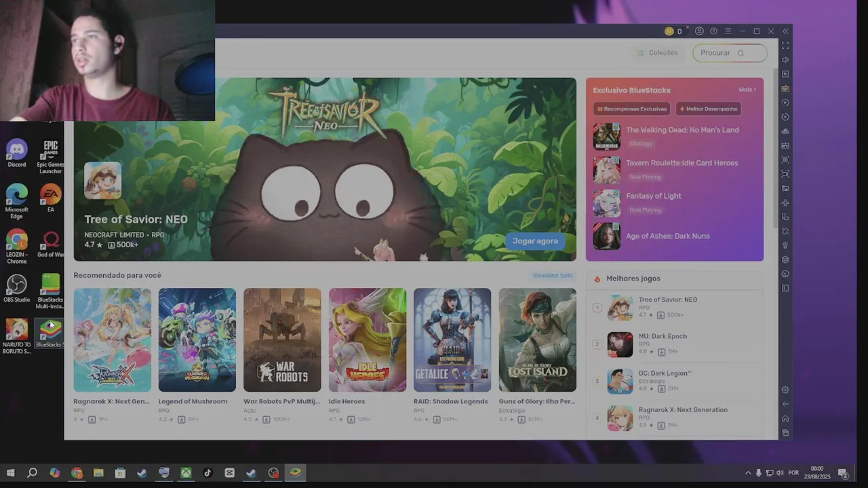Toggle fullscreen from BlueStacks sidebar

[x=785, y=45]
